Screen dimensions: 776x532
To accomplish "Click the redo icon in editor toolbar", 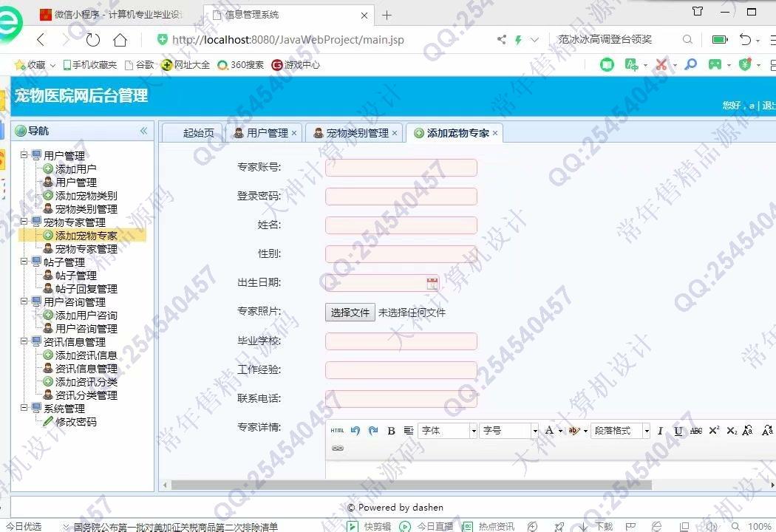I will point(373,431).
